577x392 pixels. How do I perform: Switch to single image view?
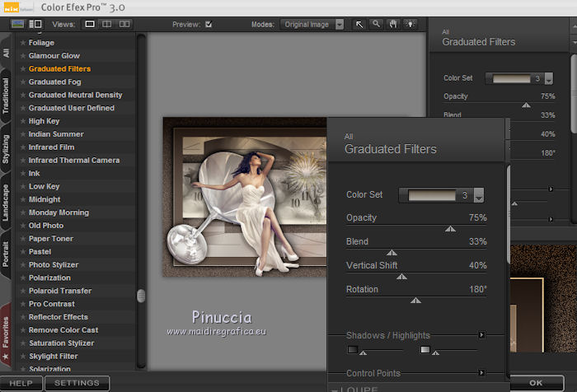point(90,25)
